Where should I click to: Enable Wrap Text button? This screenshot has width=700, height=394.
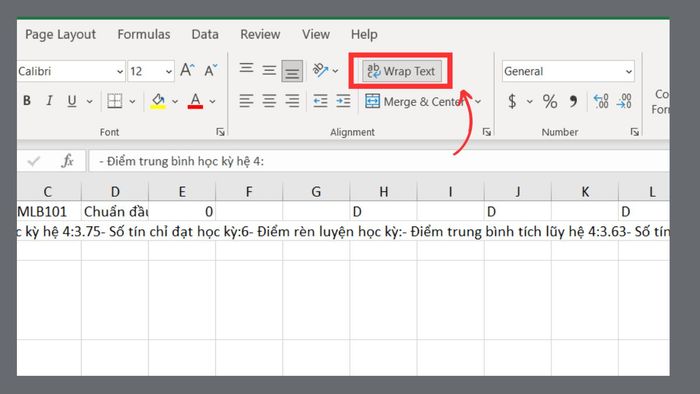[401, 71]
